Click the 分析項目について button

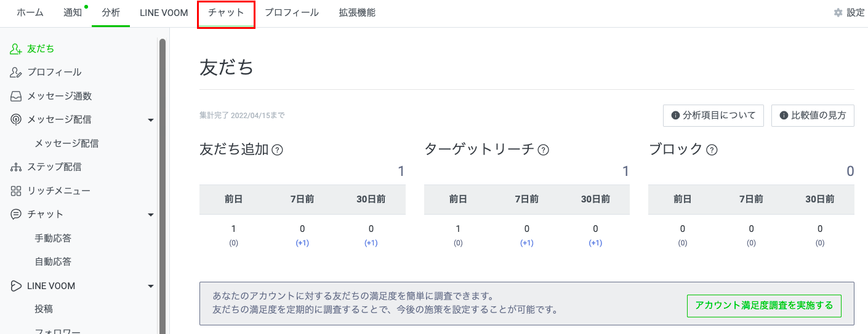pos(713,116)
